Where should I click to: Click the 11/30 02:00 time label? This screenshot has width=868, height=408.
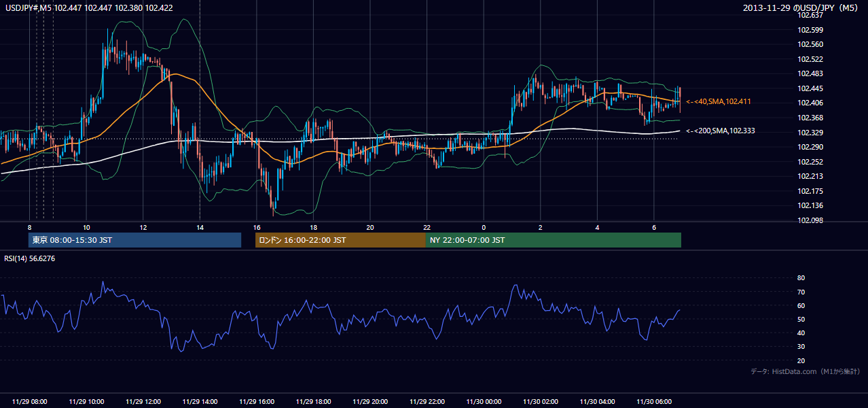pos(540,402)
